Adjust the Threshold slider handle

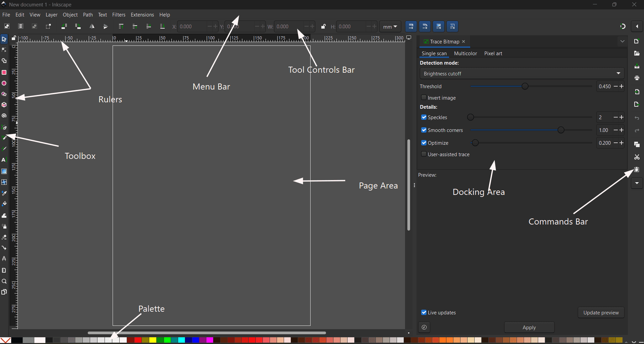coord(525,87)
